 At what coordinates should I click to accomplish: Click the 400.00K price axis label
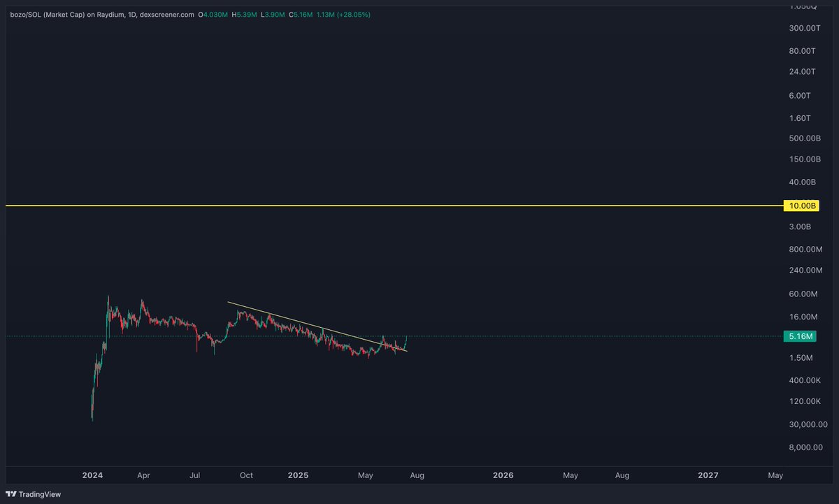[805, 380]
